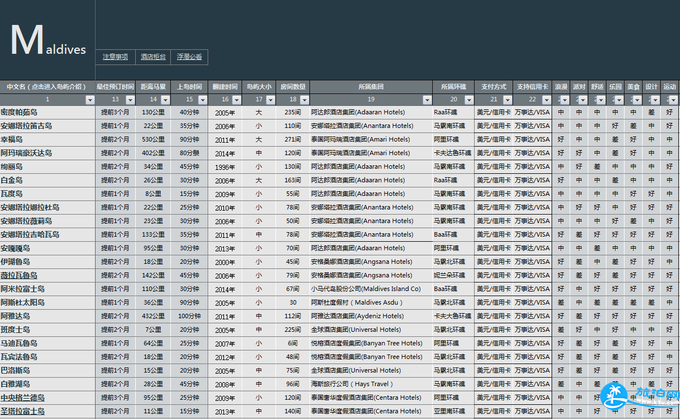Open filter dropdown for column 14 (距离马累)

165,100
